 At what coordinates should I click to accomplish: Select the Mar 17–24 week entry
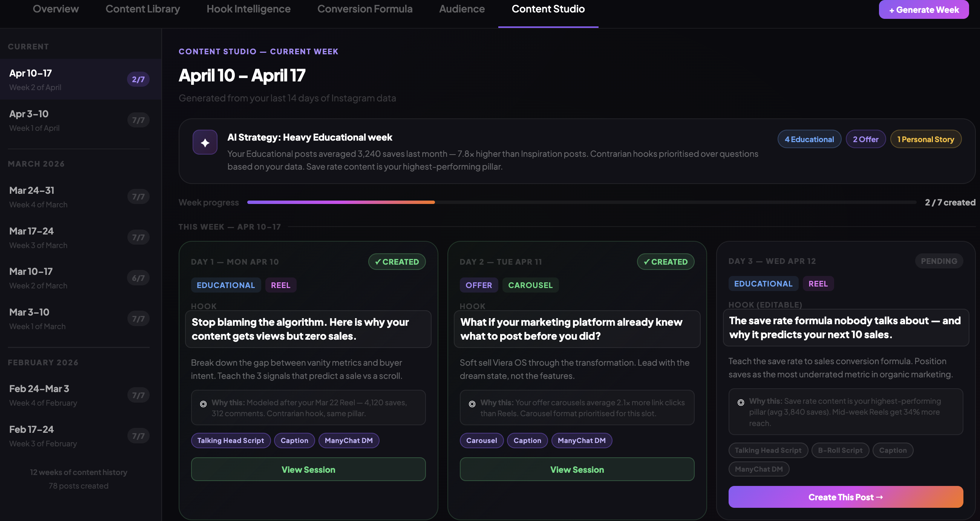tap(81, 237)
